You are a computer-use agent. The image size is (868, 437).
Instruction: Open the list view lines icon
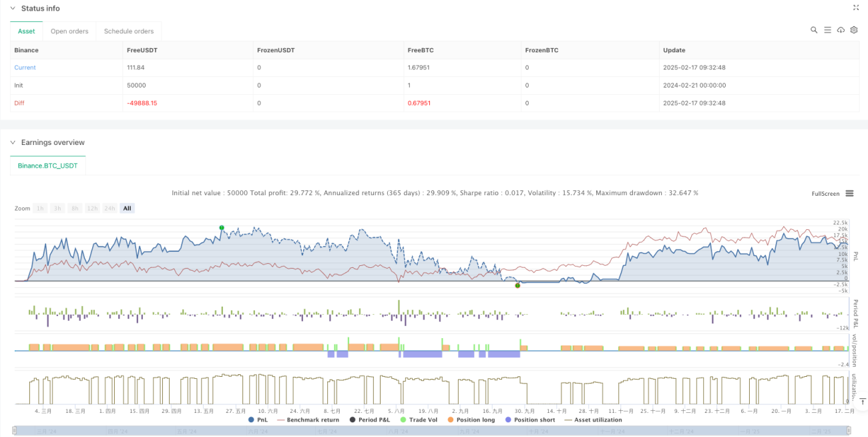pyautogui.click(x=827, y=30)
